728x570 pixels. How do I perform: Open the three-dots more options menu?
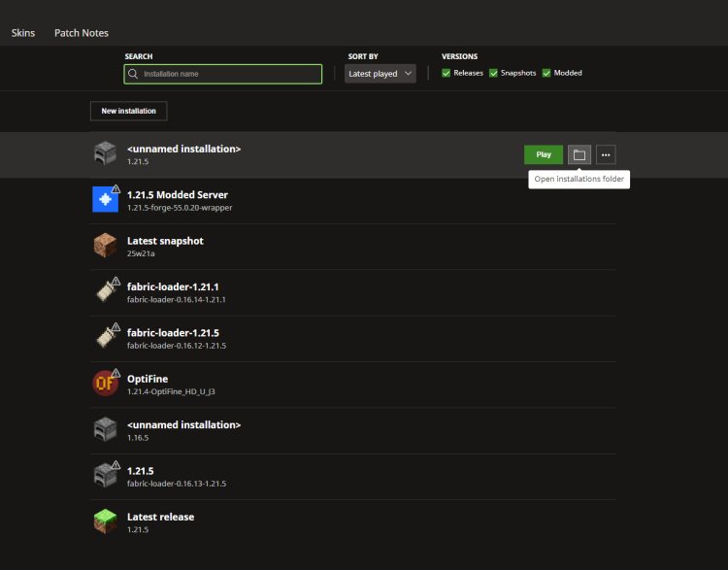coord(606,154)
